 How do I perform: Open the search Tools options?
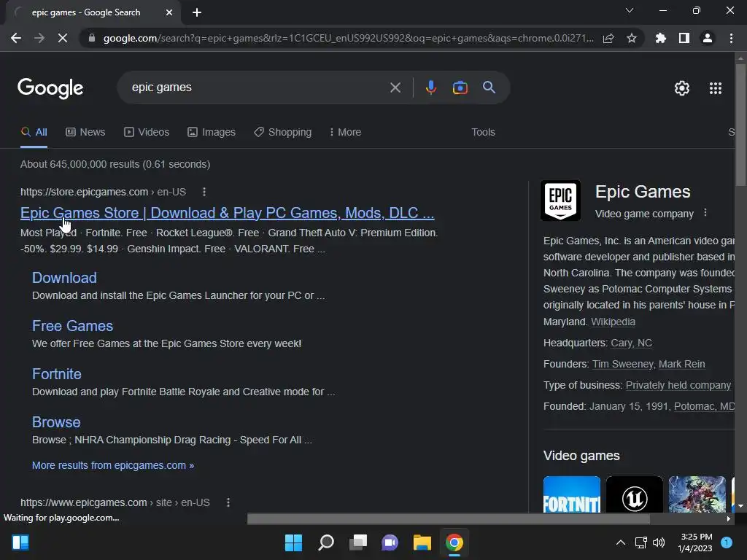coord(483,133)
